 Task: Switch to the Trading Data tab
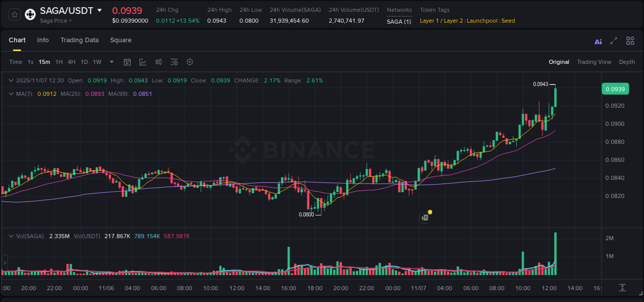[x=79, y=40]
